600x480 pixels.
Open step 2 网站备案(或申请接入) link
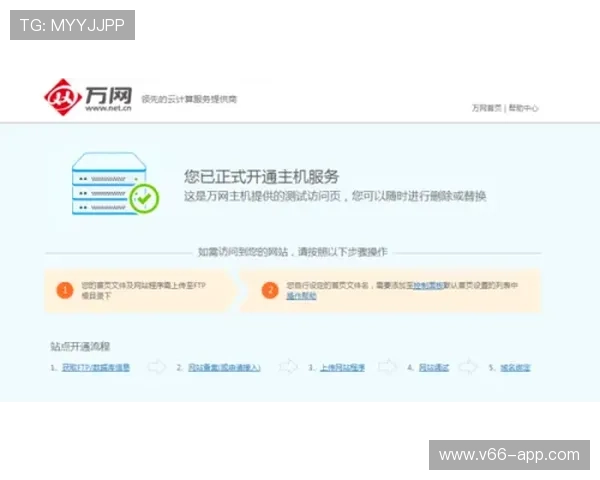224,368
